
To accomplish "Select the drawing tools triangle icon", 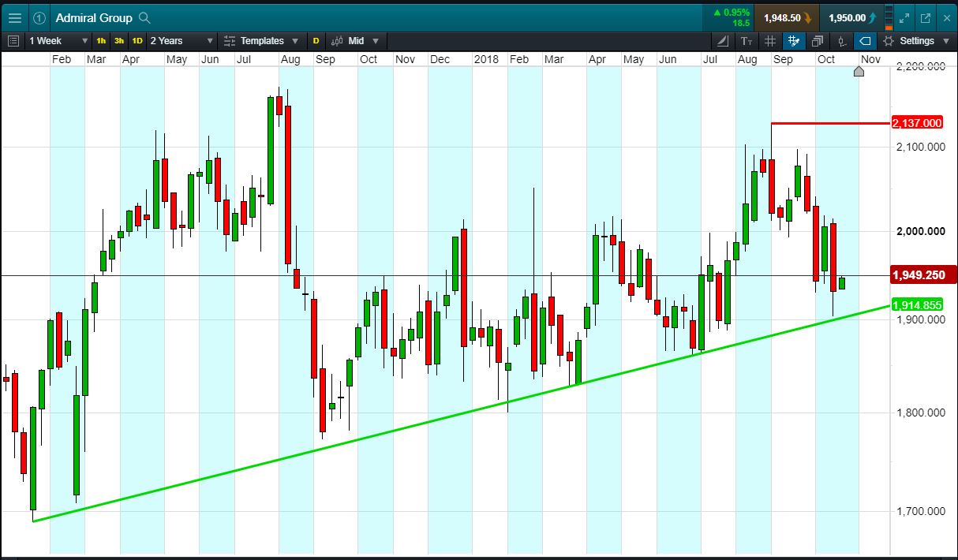I will click(x=724, y=41).
